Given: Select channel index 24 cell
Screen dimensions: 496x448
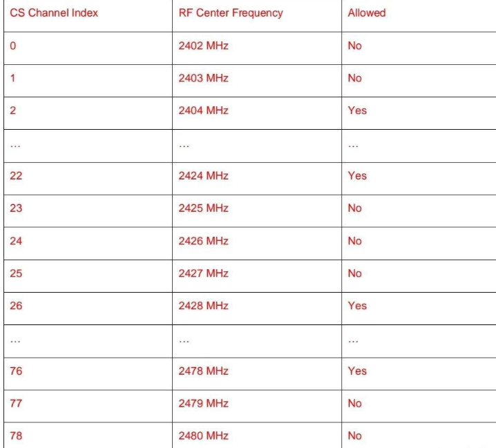Looking at the screenshot, I should coord(16,241).
